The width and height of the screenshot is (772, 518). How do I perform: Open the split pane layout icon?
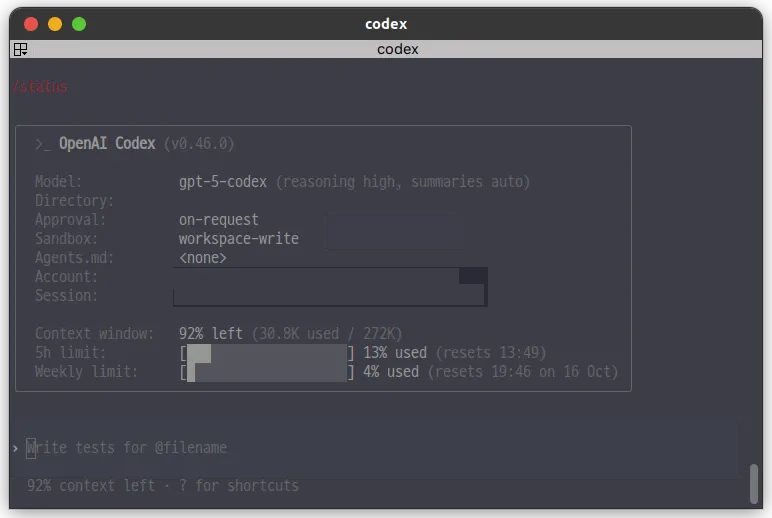point(21,49)
